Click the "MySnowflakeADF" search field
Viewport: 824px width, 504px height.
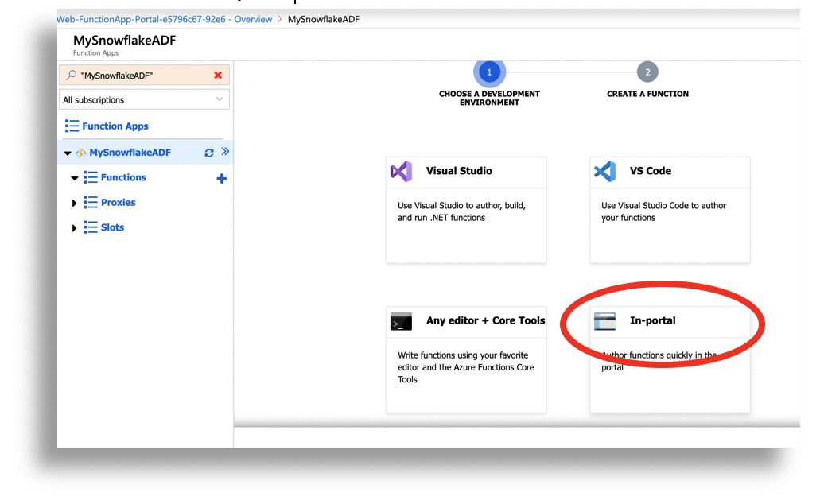coord(144,75)
